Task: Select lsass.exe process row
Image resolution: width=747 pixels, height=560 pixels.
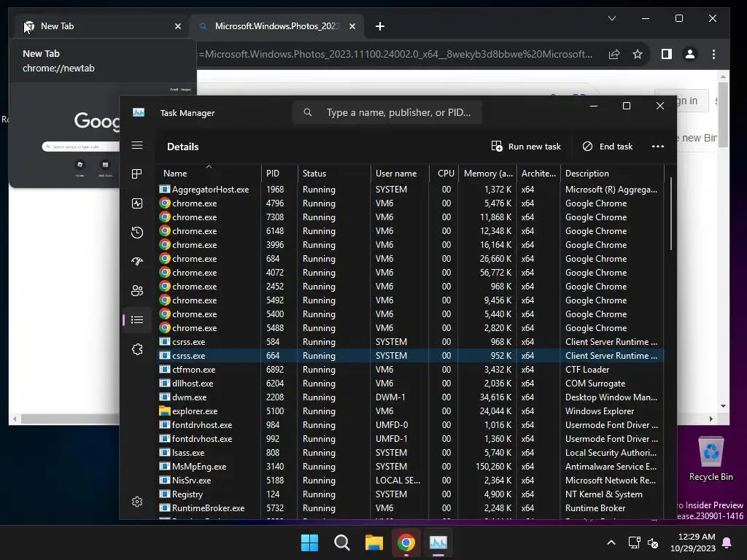Action: (x=410, y=453)
